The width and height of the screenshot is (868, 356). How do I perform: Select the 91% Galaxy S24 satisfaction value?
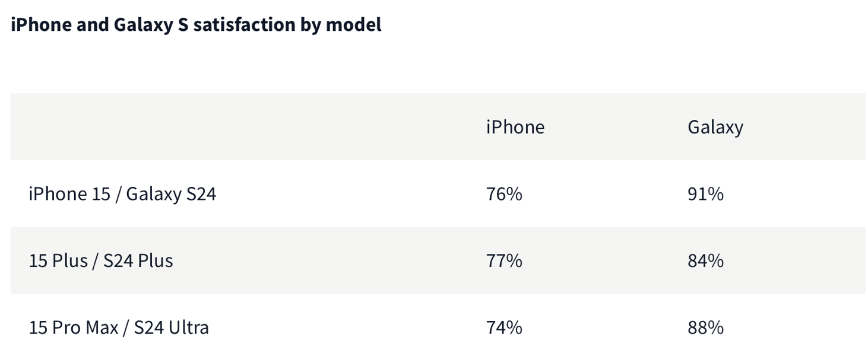(x=705, y=194)
